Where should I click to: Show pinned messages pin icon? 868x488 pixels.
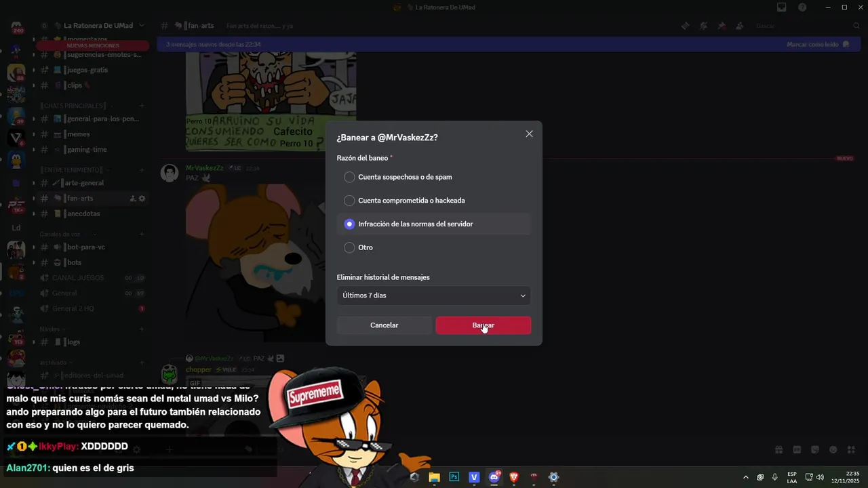[722, 26]
